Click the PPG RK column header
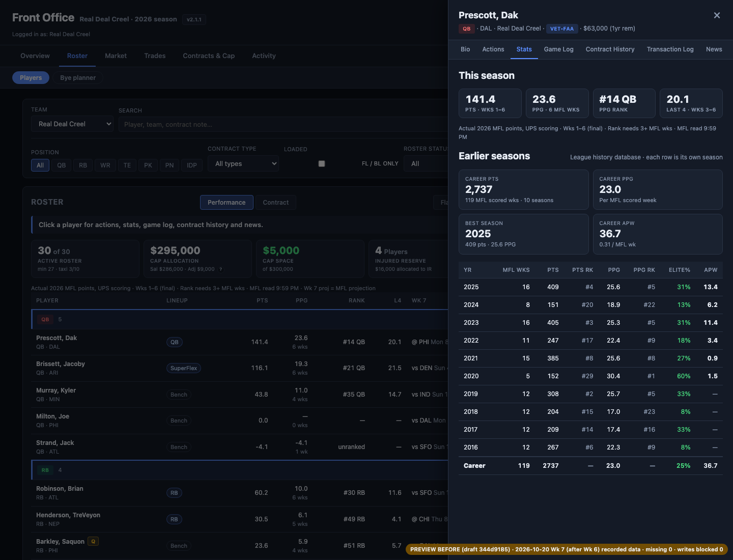 click(x=644, y=270)
